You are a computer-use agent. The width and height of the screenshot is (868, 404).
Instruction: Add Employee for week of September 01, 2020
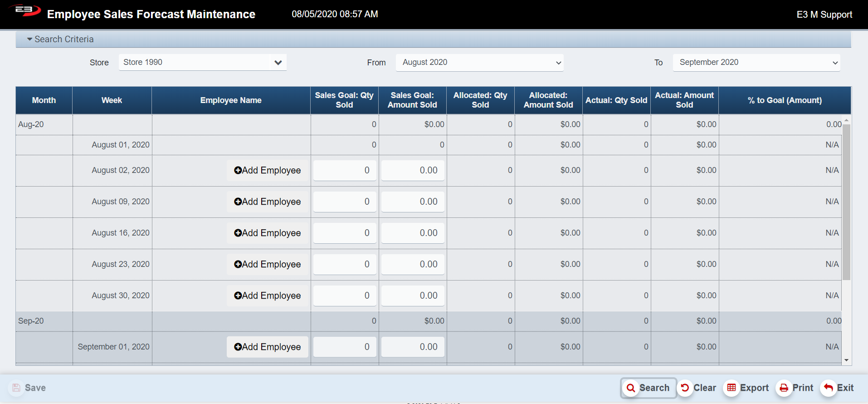(267, 347)
